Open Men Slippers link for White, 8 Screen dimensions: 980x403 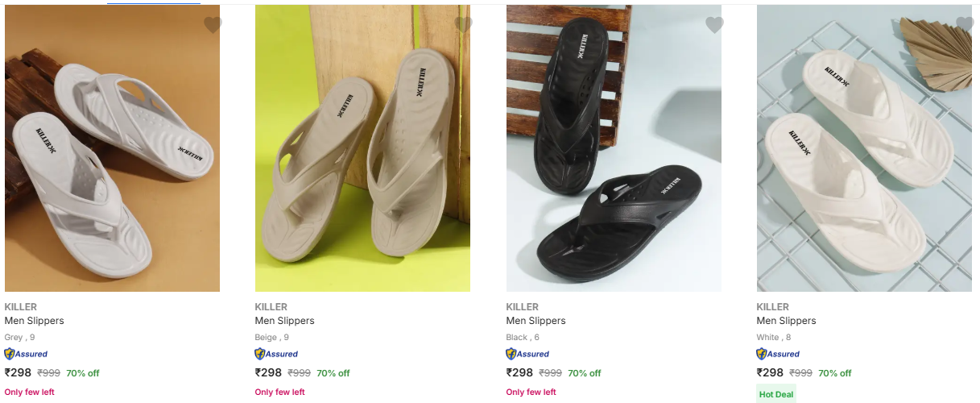click(x=786, y=321)
